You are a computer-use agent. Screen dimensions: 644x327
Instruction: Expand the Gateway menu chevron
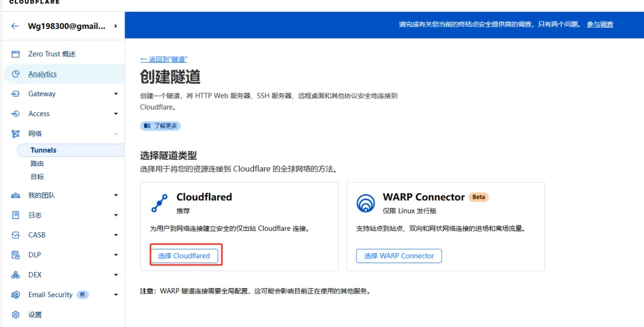tap(116, 94)
